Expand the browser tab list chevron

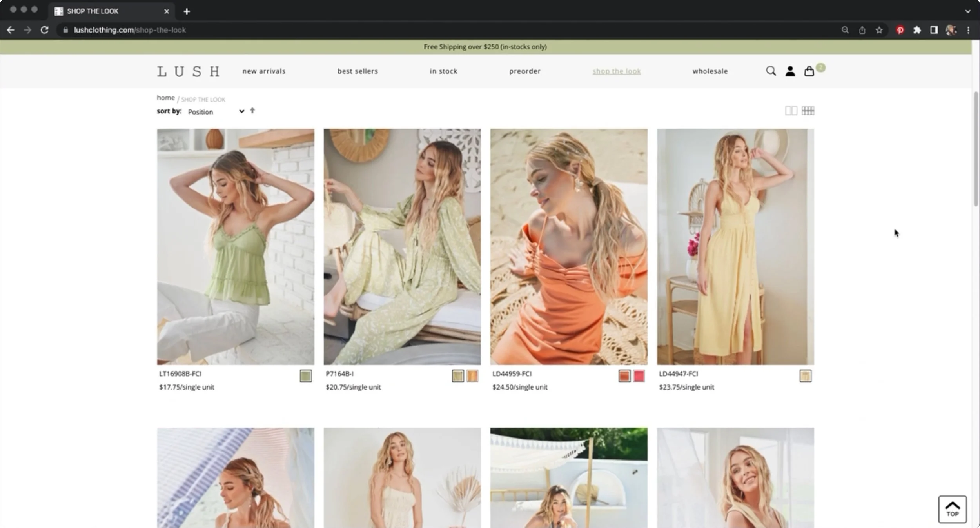(967, 11)
